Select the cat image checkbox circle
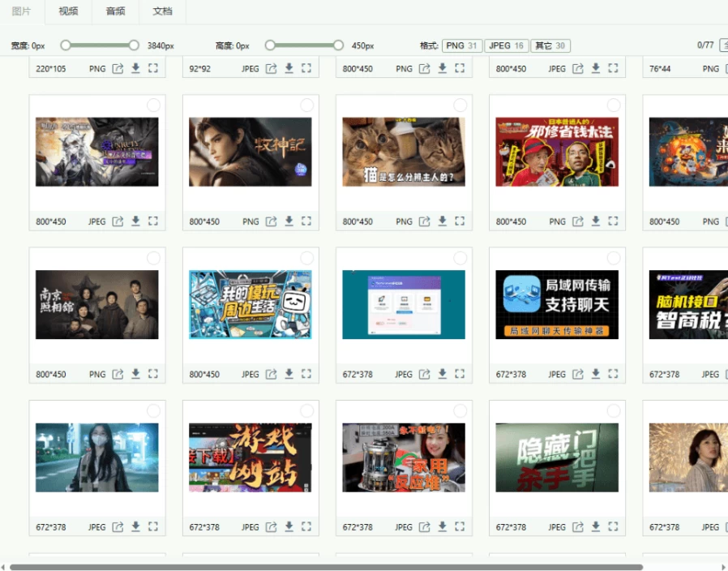This screenshot has height=571, width=728. [460, 105]
